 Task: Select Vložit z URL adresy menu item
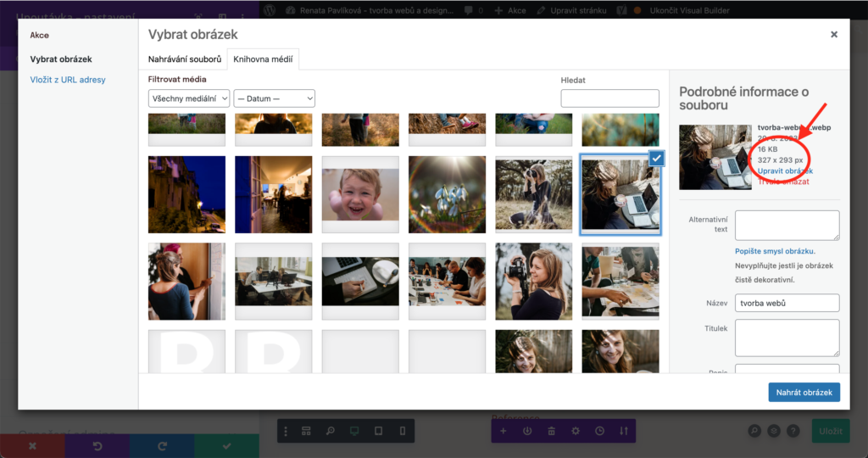[x=68, y=80]
